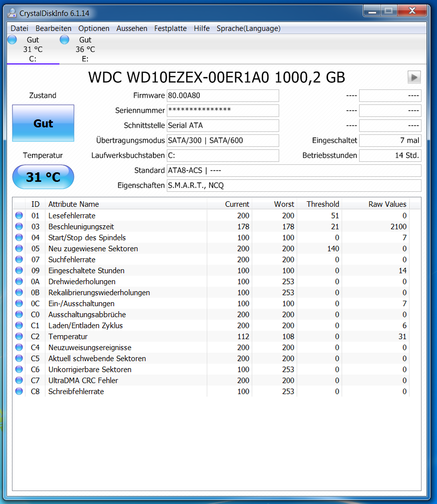Click the CrystalDiskInfo title bar icon
Viewport: 437px width, 504px height.
point(12,13)
